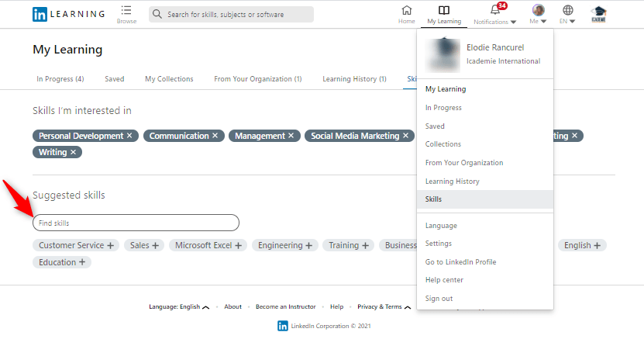Screen dimensions: 644x339
Task: Focus the Find skills input field
Action: point(136,223)
